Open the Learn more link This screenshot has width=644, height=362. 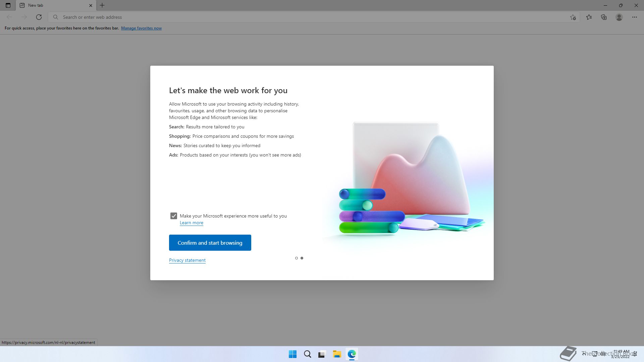191,223
